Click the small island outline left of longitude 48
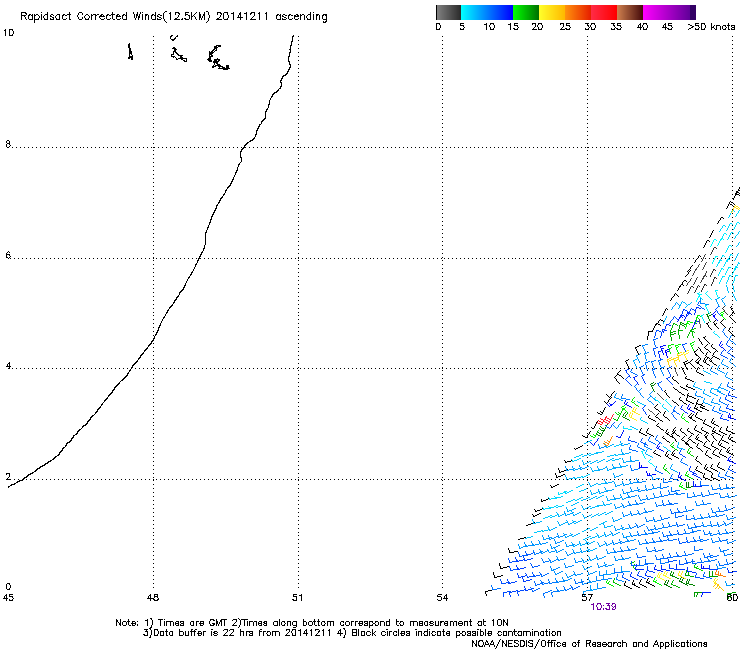 [130, 51]
